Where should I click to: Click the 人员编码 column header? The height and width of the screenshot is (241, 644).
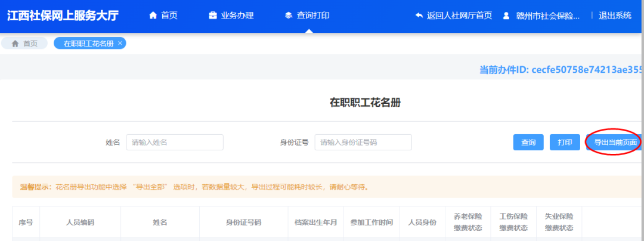(80, 222)
